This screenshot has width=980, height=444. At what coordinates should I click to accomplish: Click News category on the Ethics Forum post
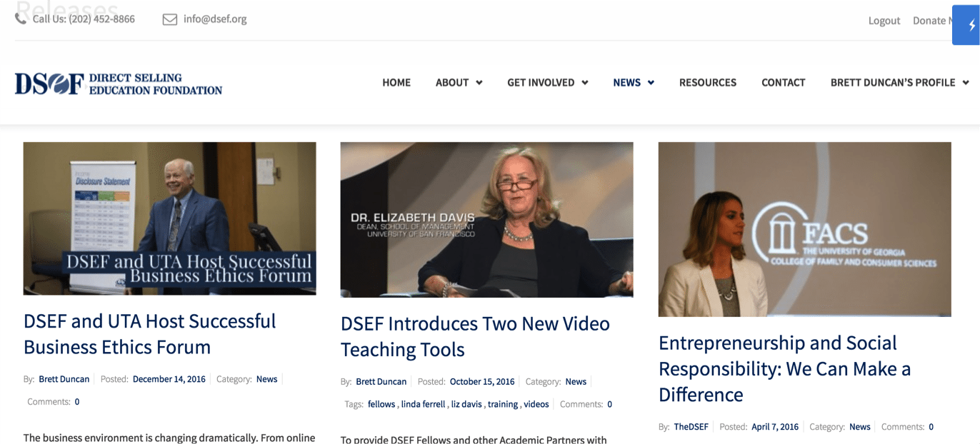(x=267, y=379)
